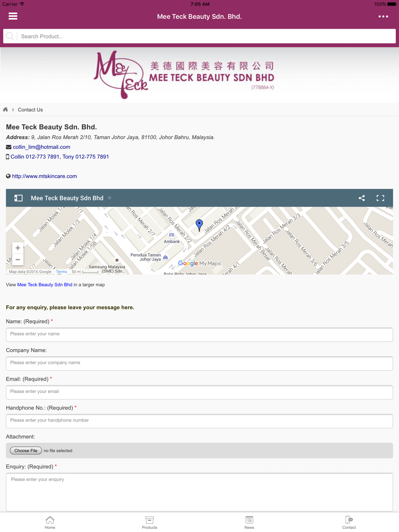The image size is (399, 532).
Task: View the map in fullscreen
Action: 380,198
